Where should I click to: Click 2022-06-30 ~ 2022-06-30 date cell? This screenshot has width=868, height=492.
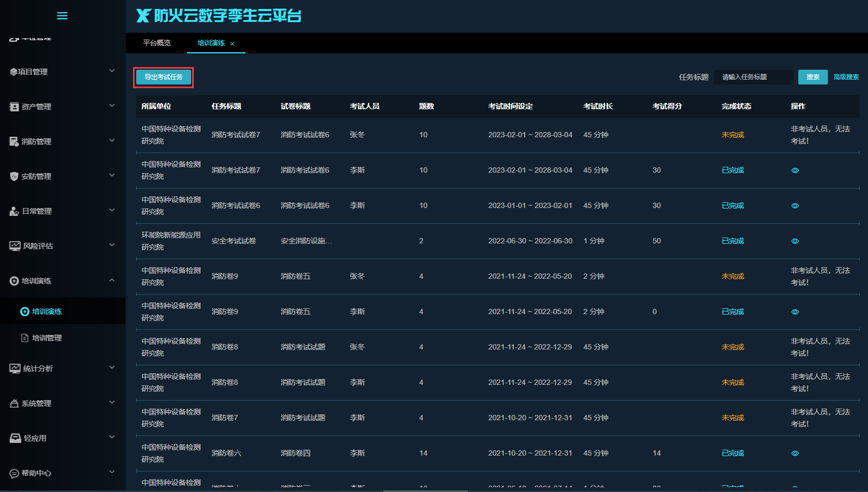coord(530,241)
